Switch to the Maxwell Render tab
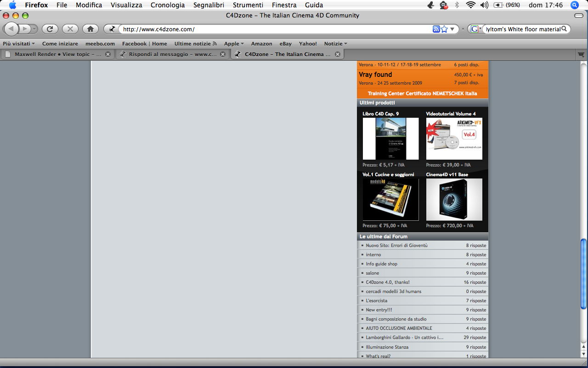 point(58,54)
